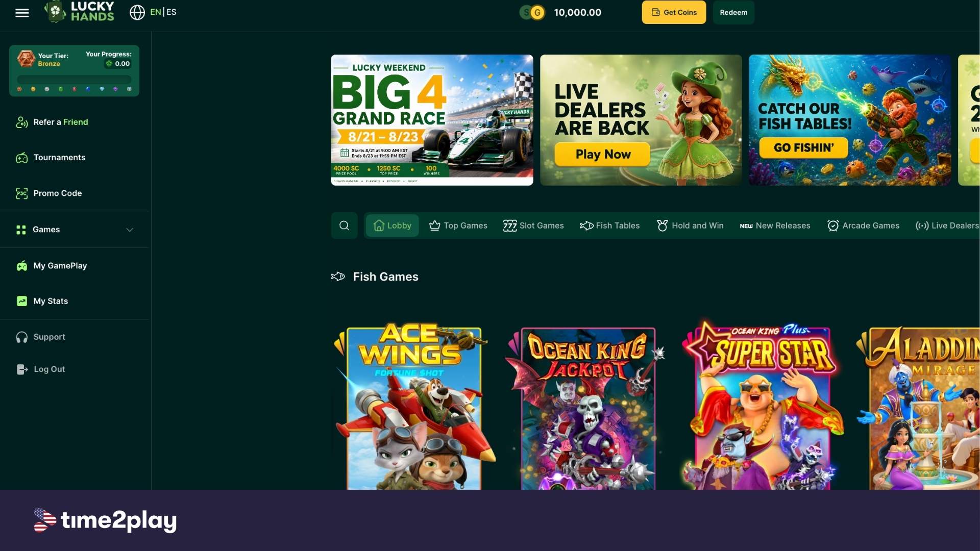This screenshot has width=980, height=551.
Task: Select the Arcade Games tab
Action: (863, 226)
